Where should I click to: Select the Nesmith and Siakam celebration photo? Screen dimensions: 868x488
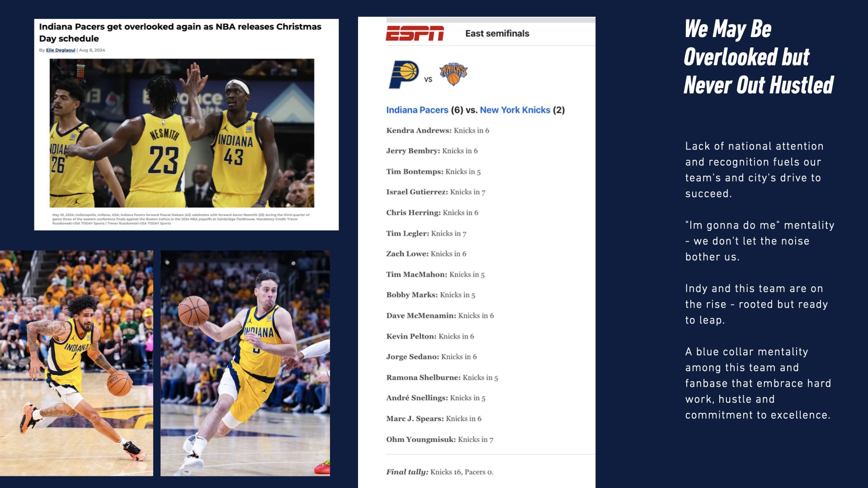click(x=182, y=133)
